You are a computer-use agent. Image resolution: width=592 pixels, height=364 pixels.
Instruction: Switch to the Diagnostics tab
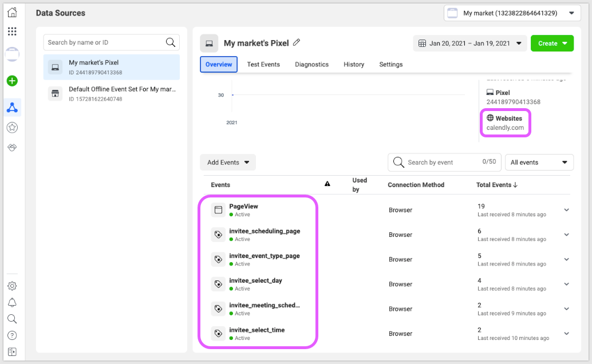click(x=312, y=64)
